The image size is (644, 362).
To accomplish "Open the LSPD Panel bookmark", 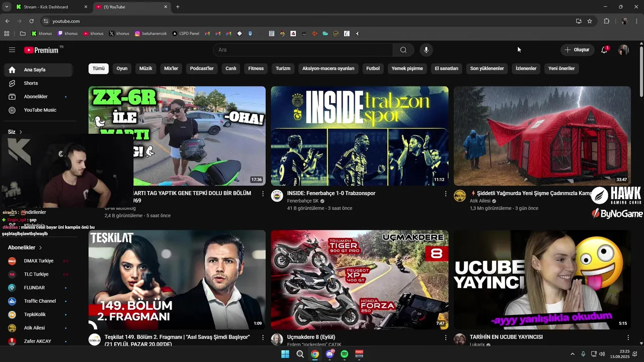I will (185, 34).
